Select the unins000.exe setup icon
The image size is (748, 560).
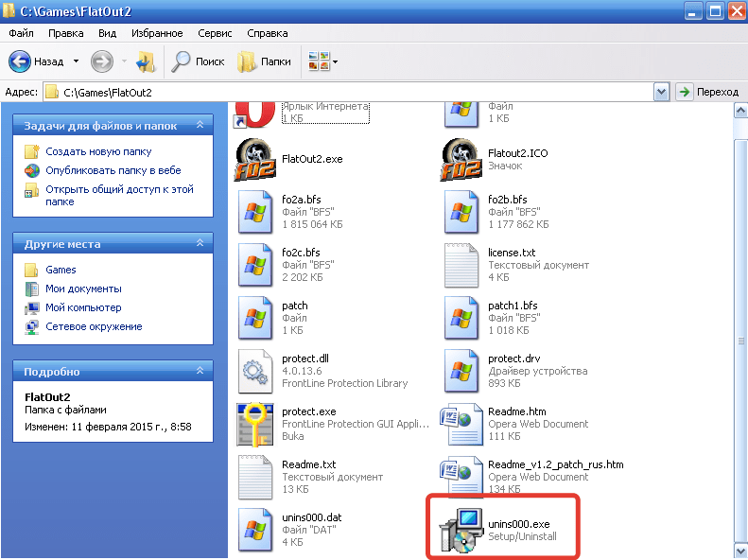tap(461, 530)
